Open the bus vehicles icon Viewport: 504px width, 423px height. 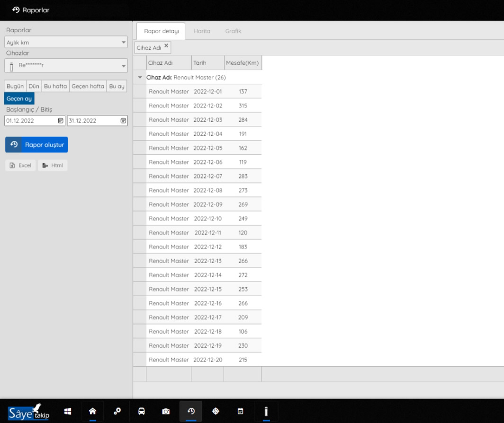click(x=142, y=411)
